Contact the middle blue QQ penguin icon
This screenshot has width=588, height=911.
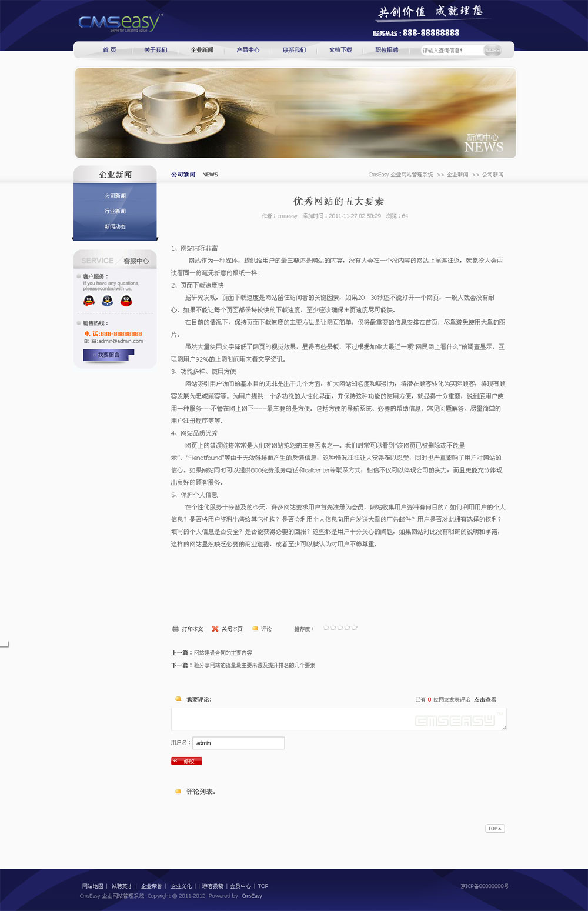108,301
